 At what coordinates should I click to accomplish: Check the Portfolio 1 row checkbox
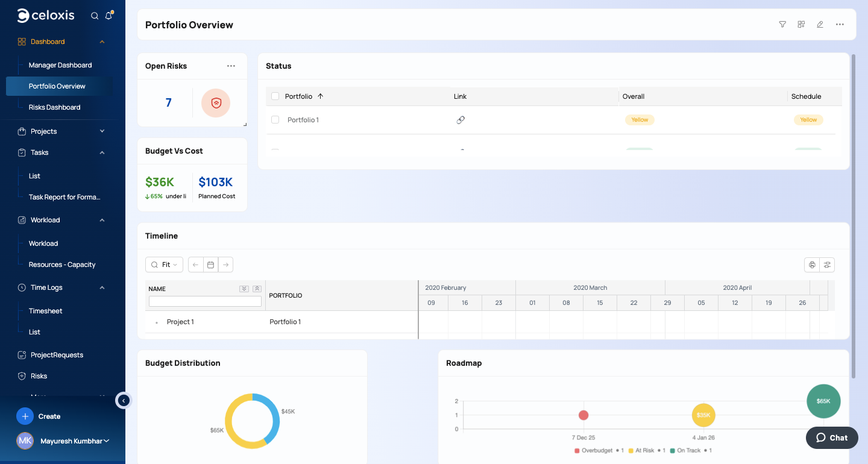(275, 120)
